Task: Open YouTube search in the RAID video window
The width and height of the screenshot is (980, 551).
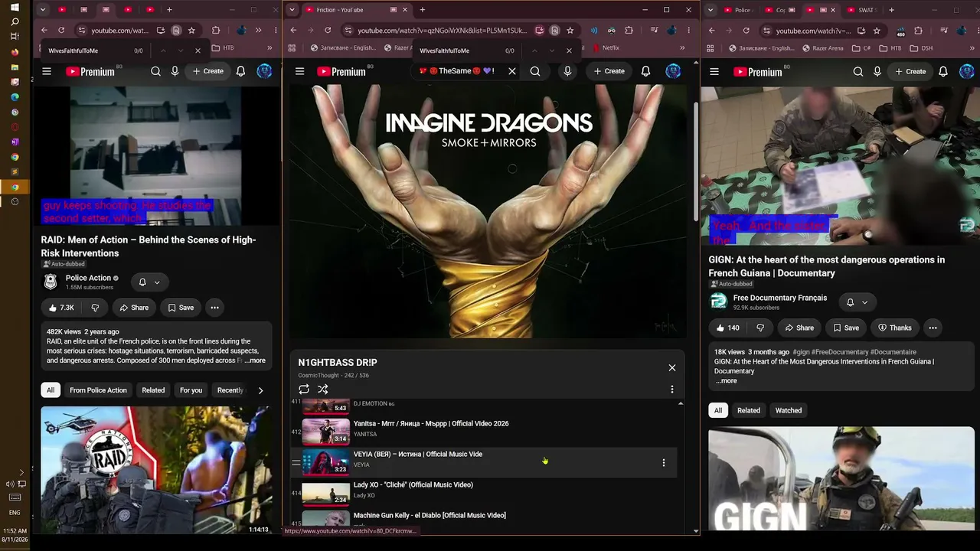Action: [155, 71]
